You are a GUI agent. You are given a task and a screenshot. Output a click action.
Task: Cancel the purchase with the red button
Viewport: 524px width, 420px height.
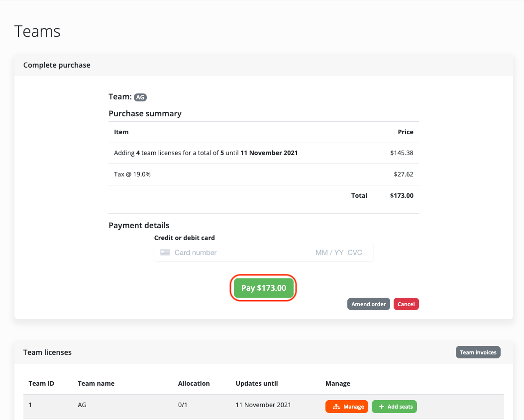click(x=406, y=304)
